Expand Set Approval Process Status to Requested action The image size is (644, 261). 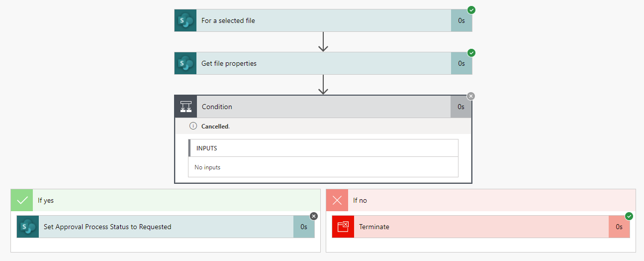click(166, 227)
